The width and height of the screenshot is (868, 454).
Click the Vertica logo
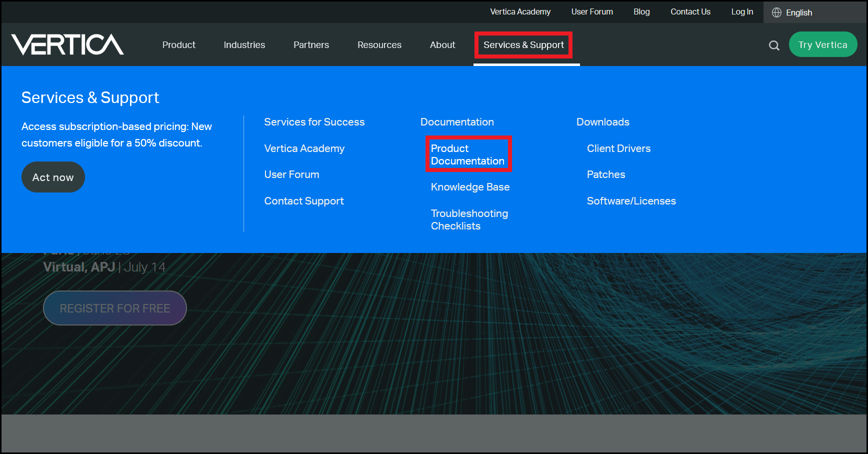(67, 44)
